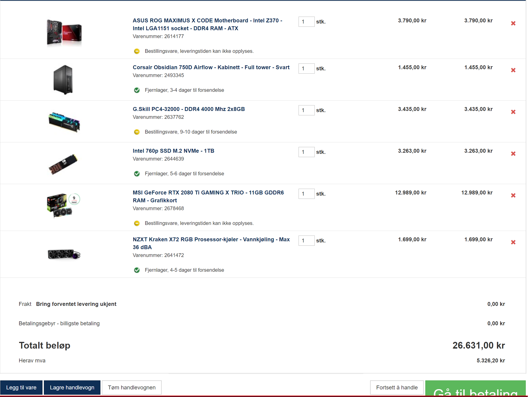532x397 pixels.
Task: Open NZXT Kraken X72 RGB product link
Action: tap(211, 243)
